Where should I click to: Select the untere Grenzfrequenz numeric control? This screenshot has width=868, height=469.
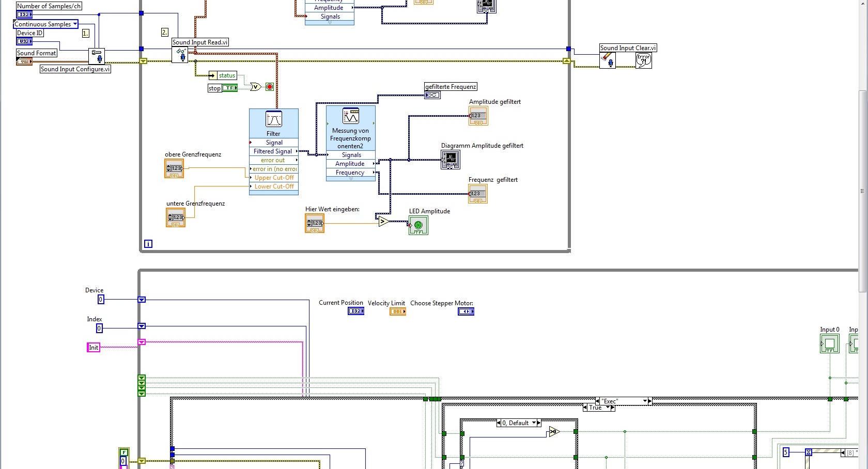click(x=176, y=217)
